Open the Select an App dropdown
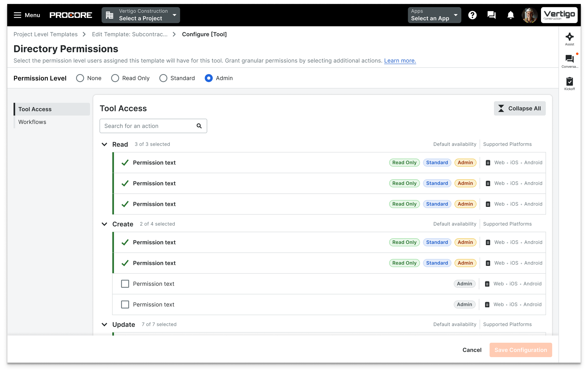 click(x=434, y=15)
